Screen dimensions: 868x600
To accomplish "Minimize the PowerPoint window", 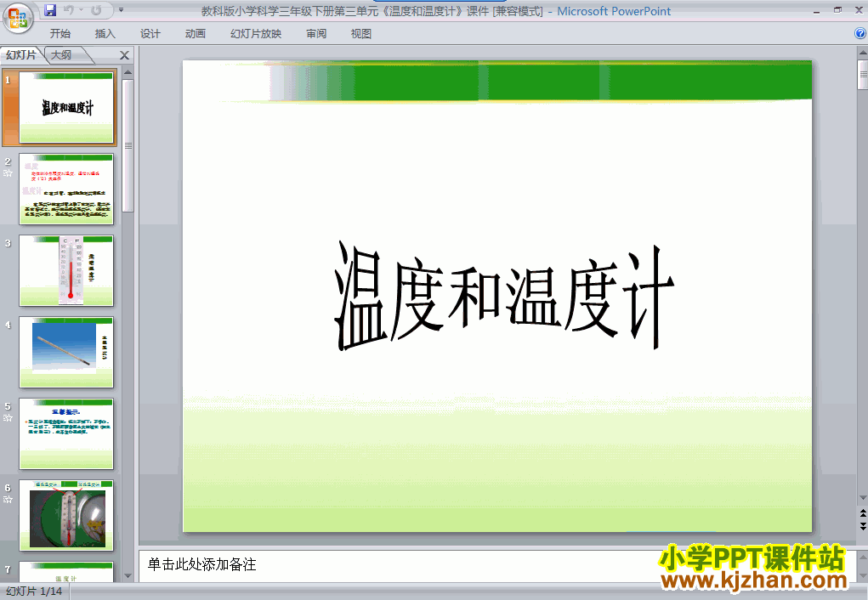I will pos(816,10).
